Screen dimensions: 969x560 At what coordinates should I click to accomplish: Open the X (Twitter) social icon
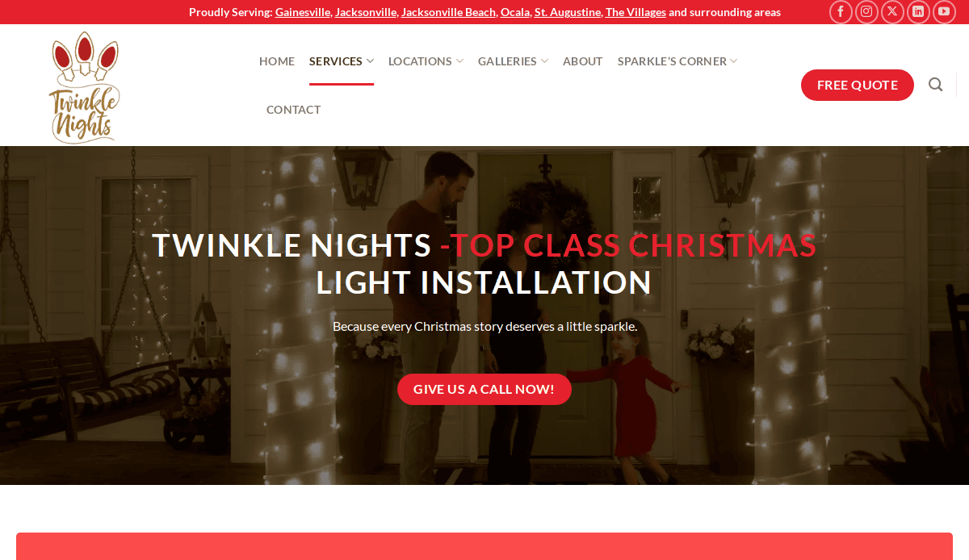892,12
